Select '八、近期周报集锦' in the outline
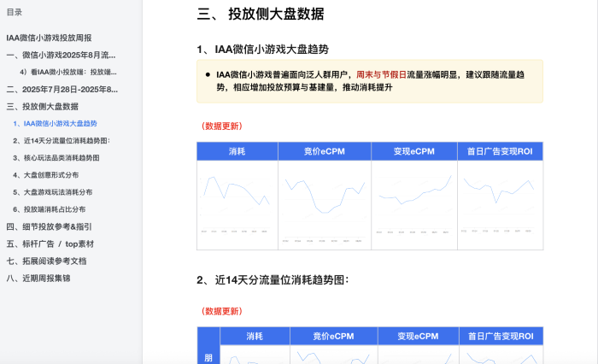598x364 pixels. coord(38,279)
